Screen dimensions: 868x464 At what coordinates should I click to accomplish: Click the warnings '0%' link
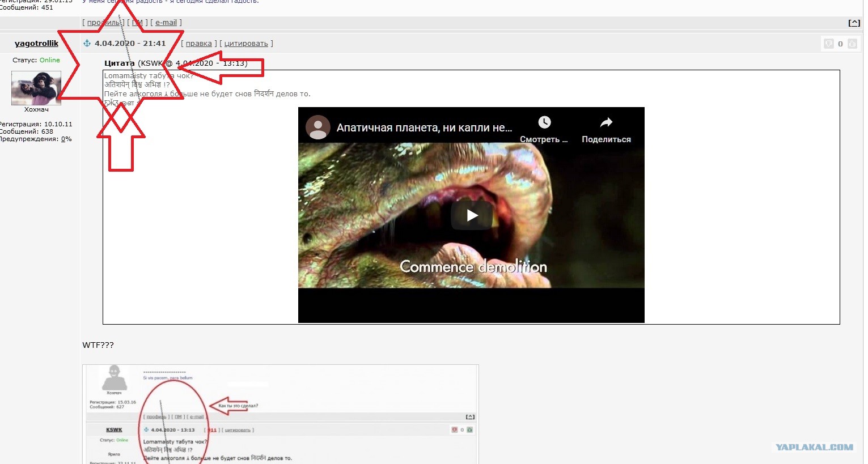pyautogui.click(x=66, y=139)
